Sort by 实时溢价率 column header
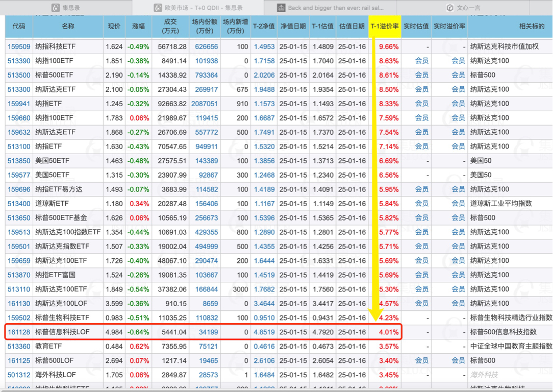 [449, 26]
